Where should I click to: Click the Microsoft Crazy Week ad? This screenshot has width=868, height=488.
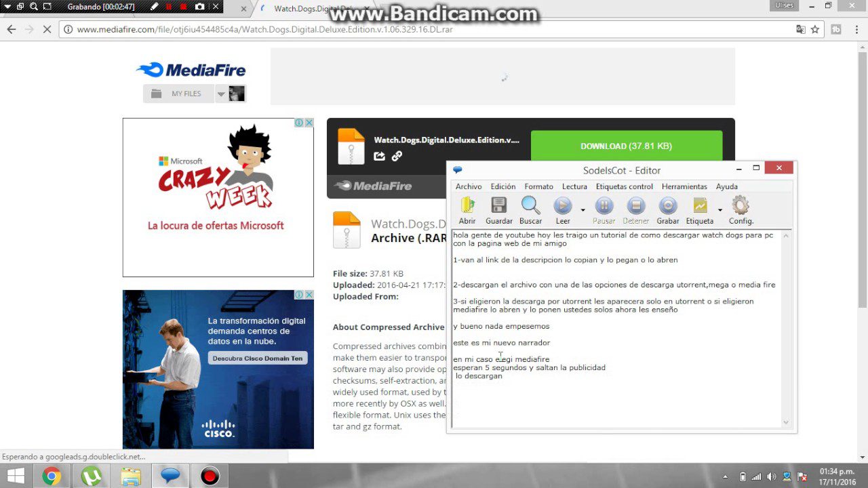[x=218, y=197]
